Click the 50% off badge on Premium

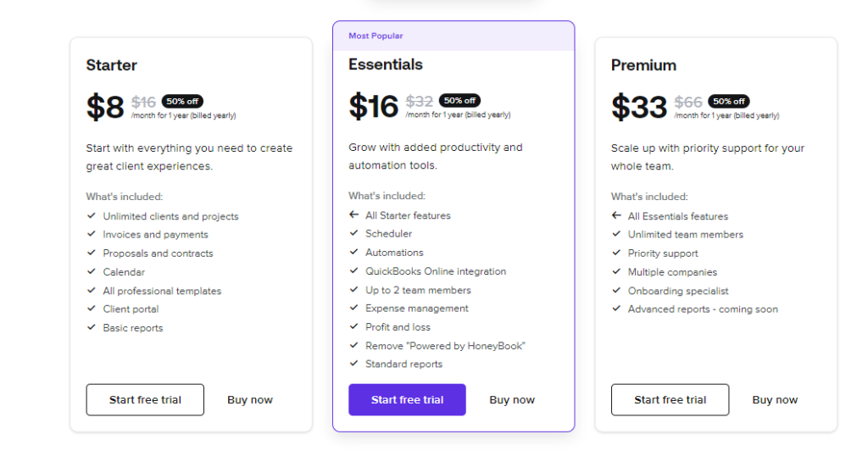click(728, 101)
